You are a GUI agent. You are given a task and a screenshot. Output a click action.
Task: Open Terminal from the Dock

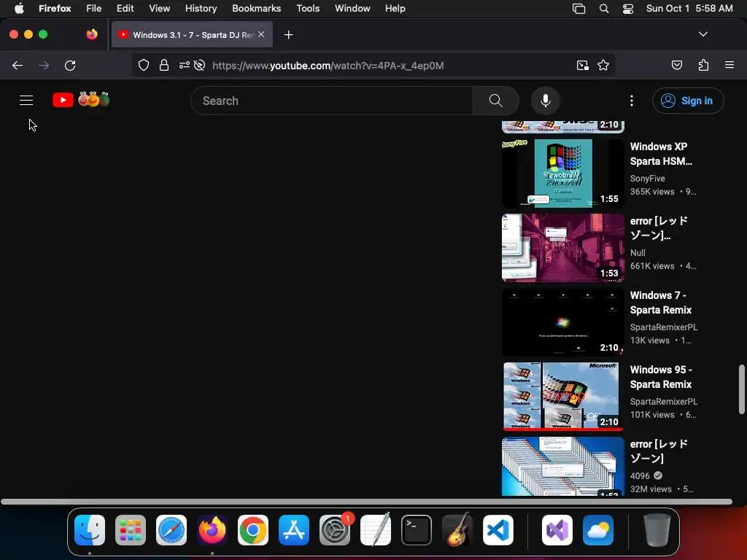click(417, 530)
